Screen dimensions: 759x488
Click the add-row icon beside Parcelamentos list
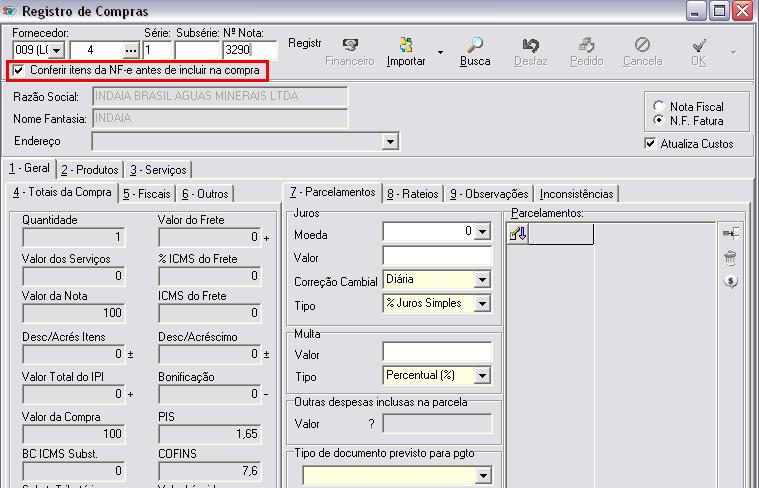730,233
